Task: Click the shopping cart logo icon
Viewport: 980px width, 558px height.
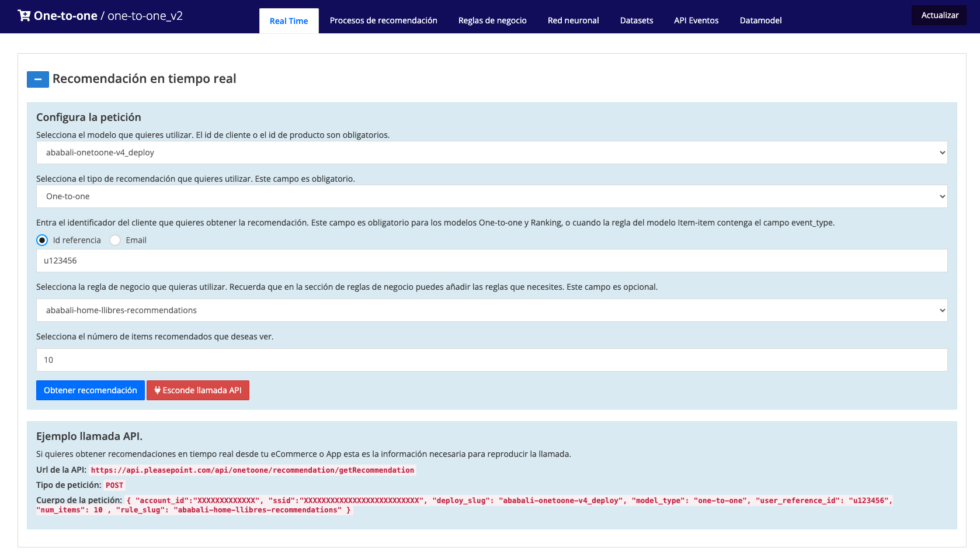Action: pos(24,16)
